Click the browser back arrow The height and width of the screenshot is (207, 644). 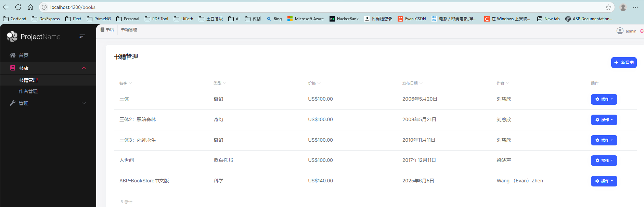click(x=6, y=7)
